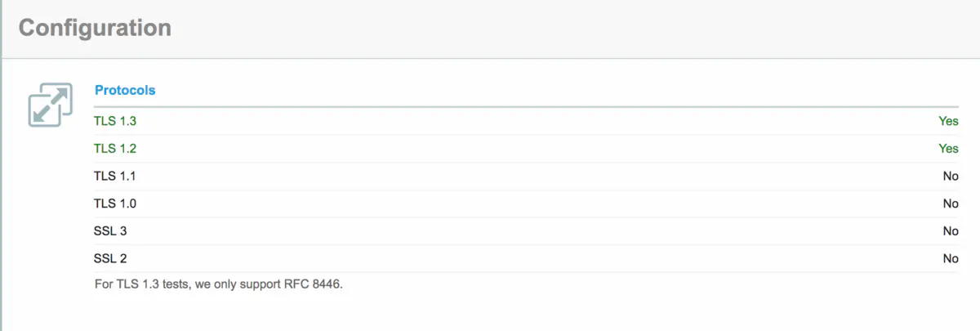Click the divider line under Protocols heading
The height and width of the screenshot is (331, 980).
point(527,107)
